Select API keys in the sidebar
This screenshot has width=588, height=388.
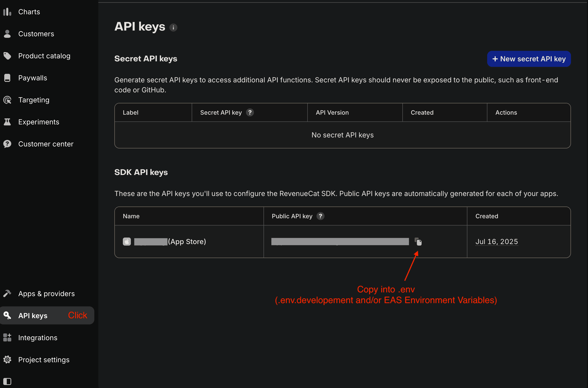[x=33, y=315]
